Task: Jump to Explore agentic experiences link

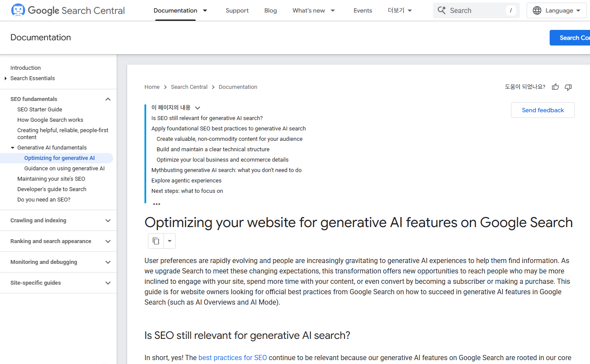Action: 187,181
